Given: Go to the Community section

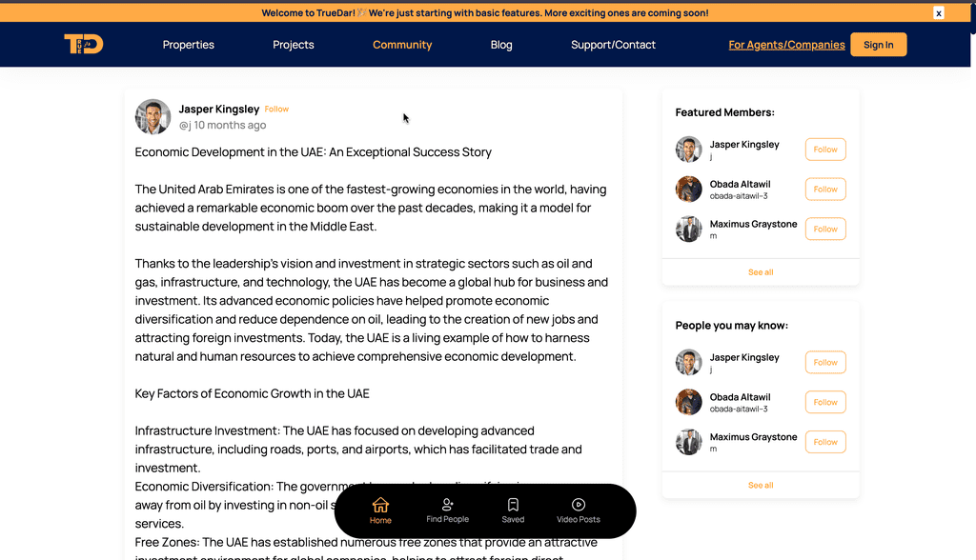Looking at the screenshot, I should coord(402,45).
